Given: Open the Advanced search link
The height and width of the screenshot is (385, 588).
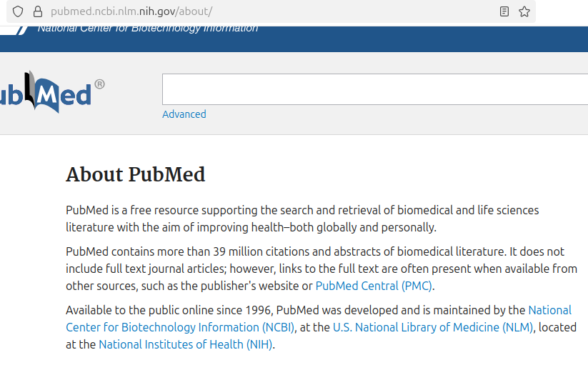Looking at the screenshot, I should pos(184,114).
